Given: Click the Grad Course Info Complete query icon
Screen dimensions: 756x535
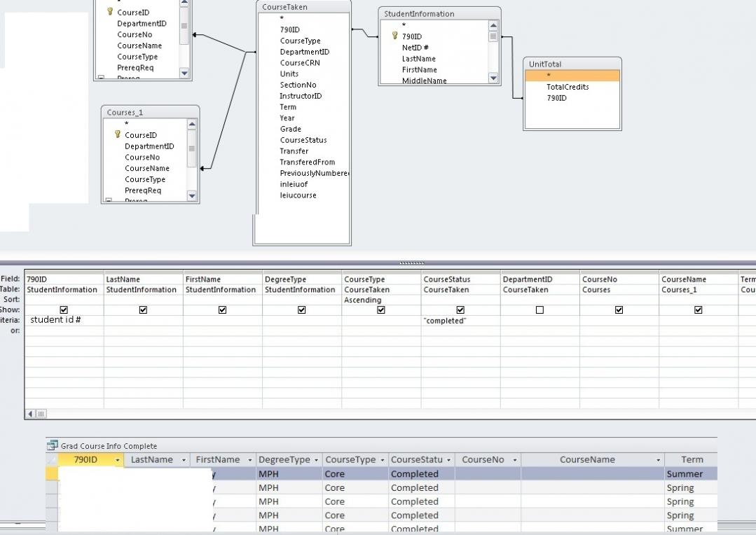Looking at the screenshot, I should [52, 446].
